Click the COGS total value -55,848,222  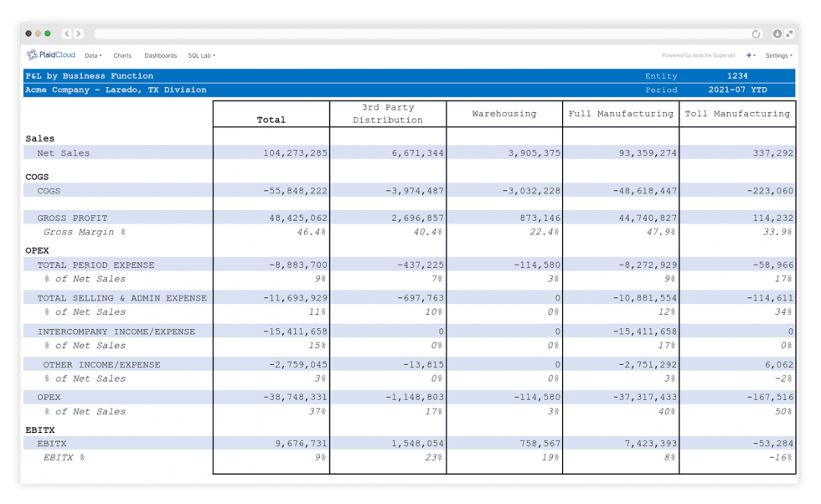point(295,191)
